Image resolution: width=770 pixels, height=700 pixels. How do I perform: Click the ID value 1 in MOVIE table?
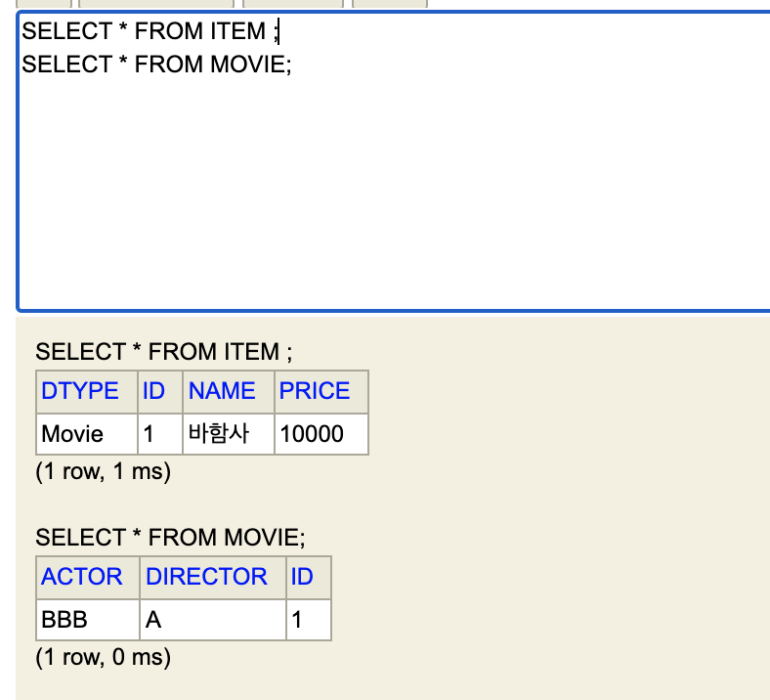click(x=298, y=620)
